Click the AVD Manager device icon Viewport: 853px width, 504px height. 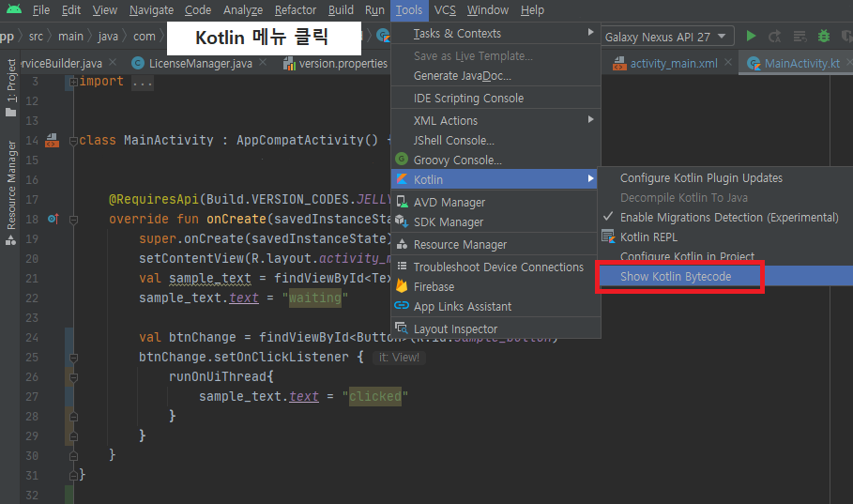pyautogui.click(x=402, y=202)
